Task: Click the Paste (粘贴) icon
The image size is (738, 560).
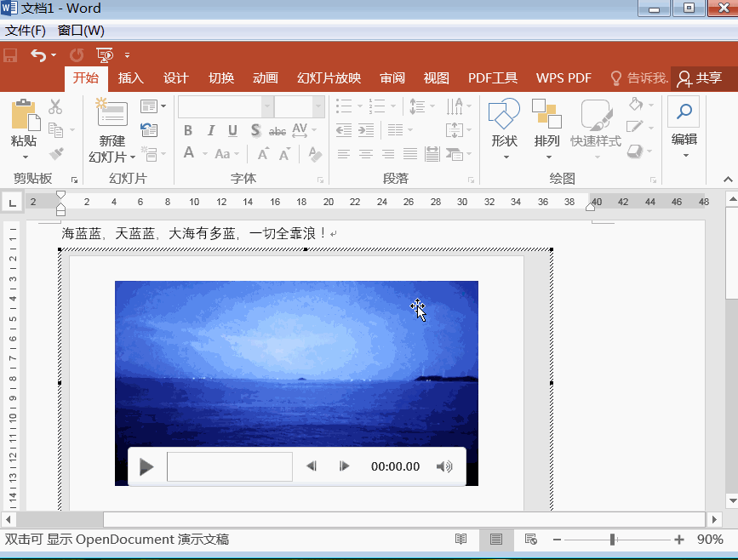Action: [x=24, y=115]
